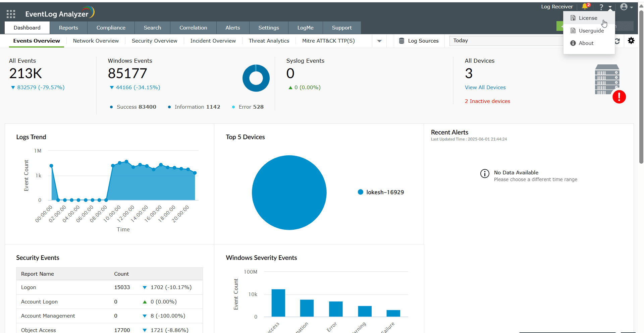Screen dimensions: 644x333
Task: Select the Incident Overview sub-tab
Action: click(213, 41)
